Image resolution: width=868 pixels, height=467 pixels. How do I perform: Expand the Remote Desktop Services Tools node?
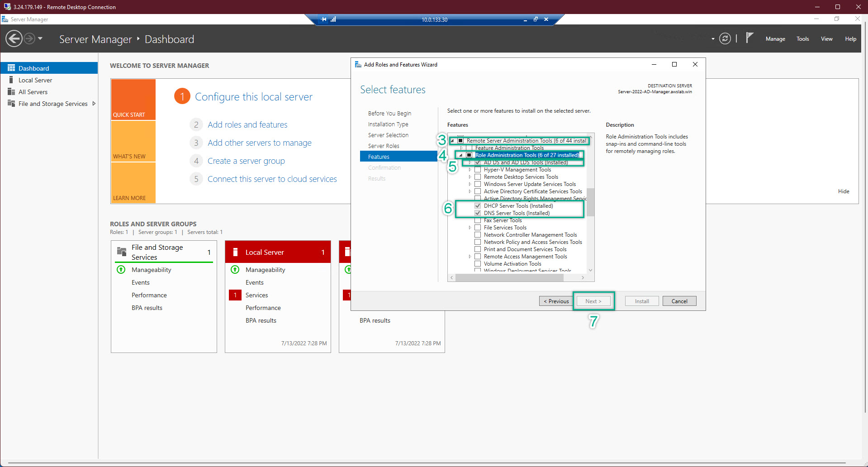(x=470, y=177)
